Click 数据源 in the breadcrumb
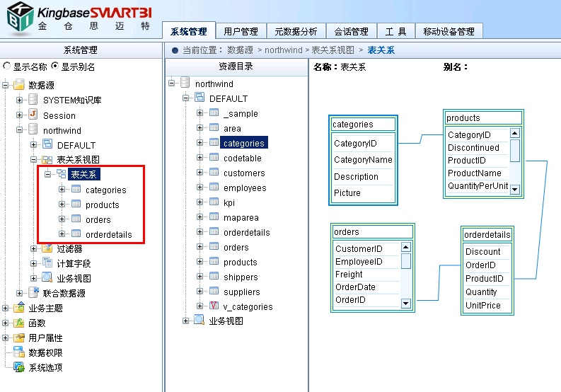This screenshot has width=561, height=392. coord(240,50)
